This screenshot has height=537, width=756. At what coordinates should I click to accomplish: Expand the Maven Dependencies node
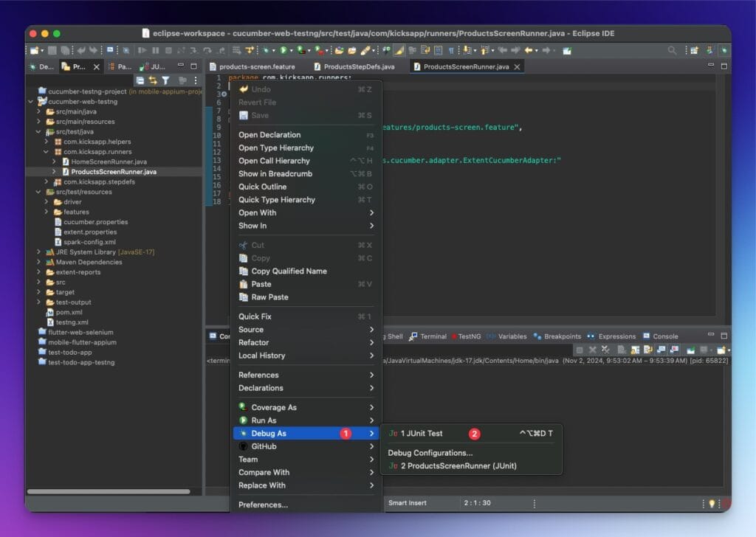coord(38,262)
